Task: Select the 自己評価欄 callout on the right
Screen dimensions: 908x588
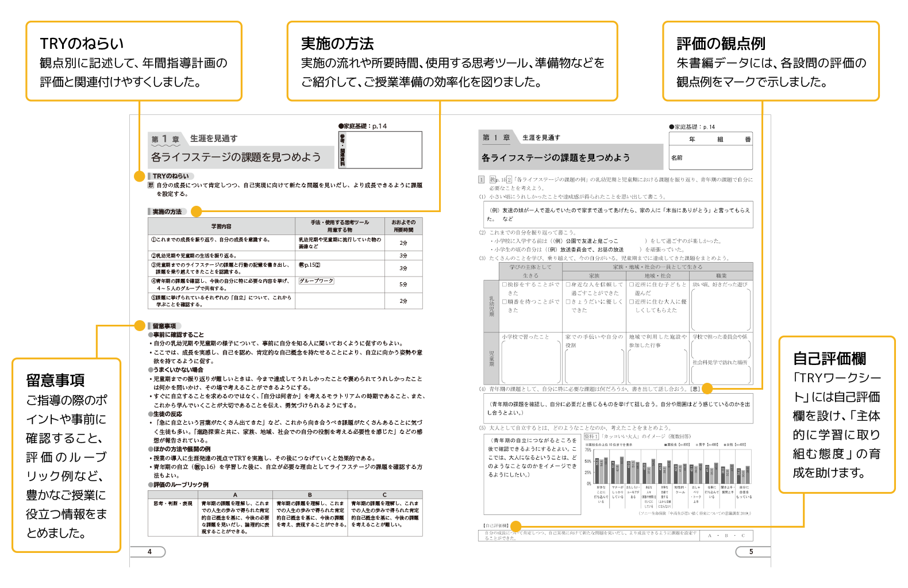Action: (837, 414)
